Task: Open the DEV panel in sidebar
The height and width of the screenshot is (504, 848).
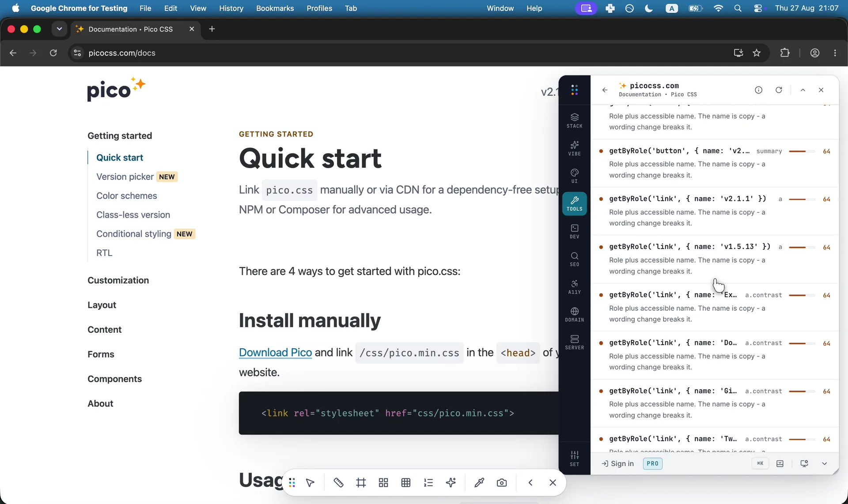Action: pos(574,232)
